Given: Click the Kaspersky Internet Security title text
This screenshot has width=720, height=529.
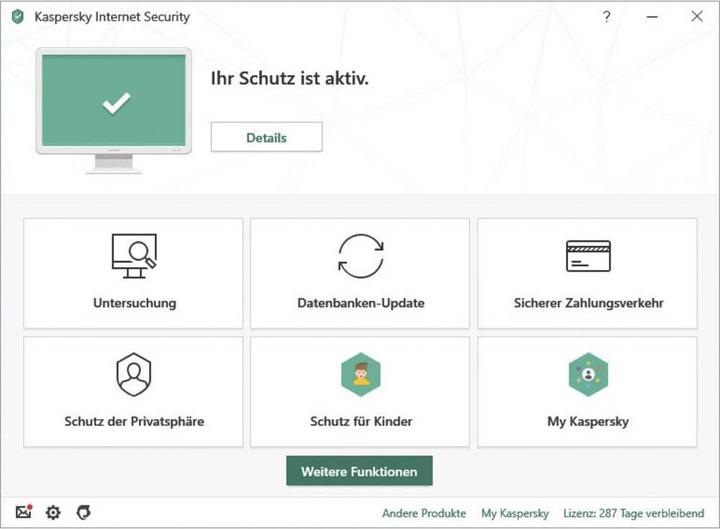Looking at the screenshot, I should click(112, 17).
